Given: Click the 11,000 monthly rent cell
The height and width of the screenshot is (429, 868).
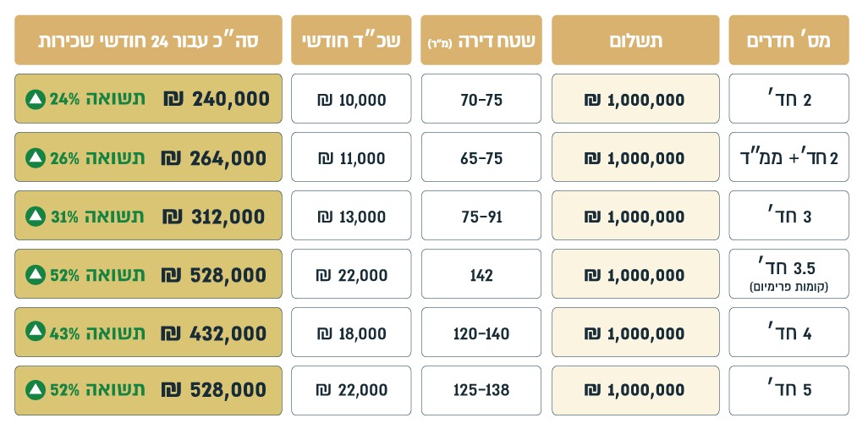Looking at the screenshot, I should 351,157.
